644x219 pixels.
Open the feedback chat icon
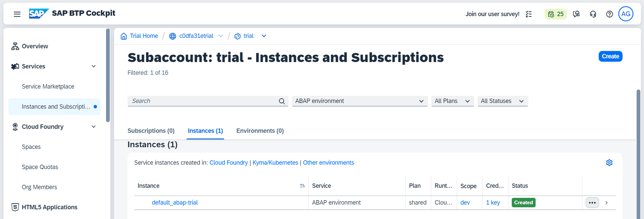[576, 14]
